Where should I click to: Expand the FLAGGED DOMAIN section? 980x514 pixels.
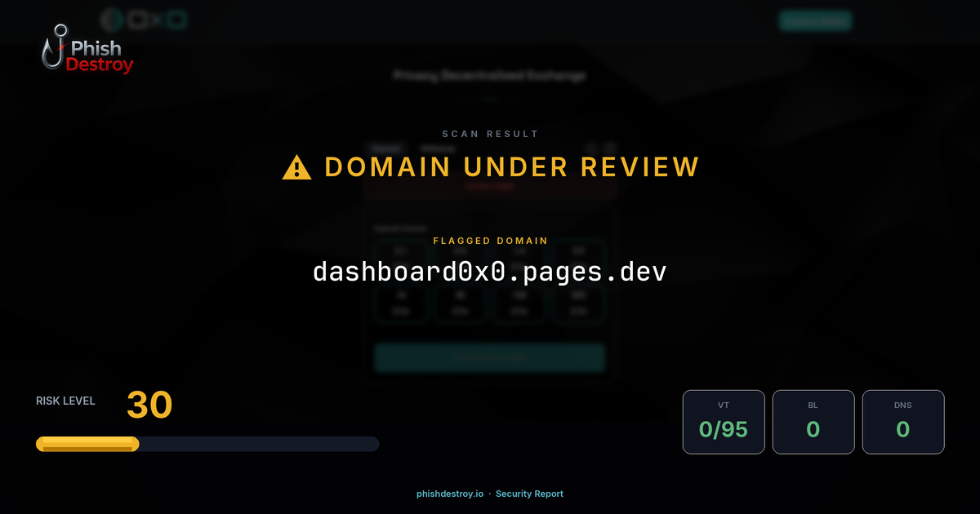(x=489, y=241)
